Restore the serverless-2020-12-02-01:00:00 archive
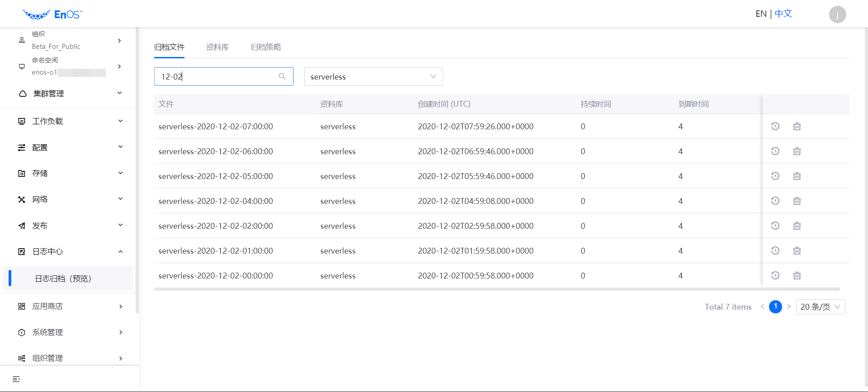This screenshot has height=392, width=868. pos(775,250)
